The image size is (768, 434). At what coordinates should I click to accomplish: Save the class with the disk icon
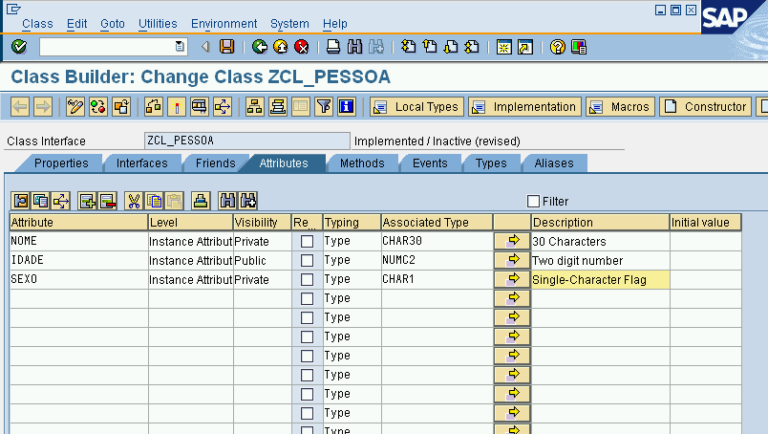click(x=227, y=47)
